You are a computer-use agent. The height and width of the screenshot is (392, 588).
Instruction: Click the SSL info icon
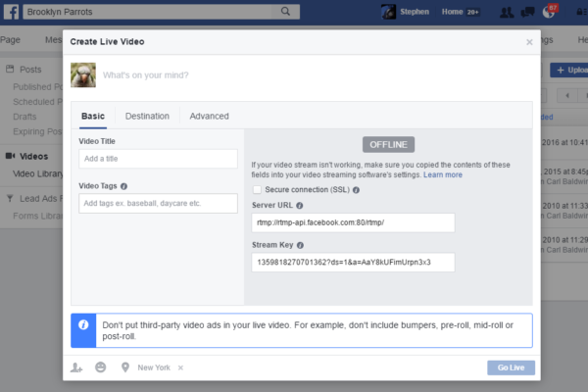(357, 190)
